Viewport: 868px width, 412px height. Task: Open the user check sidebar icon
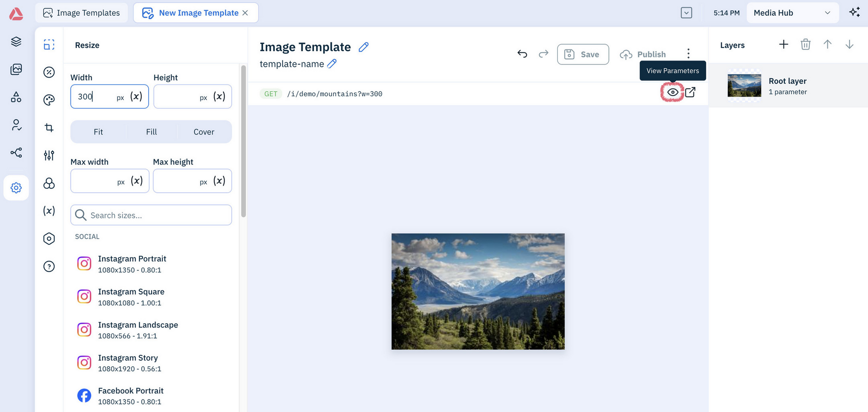[16, 125]
